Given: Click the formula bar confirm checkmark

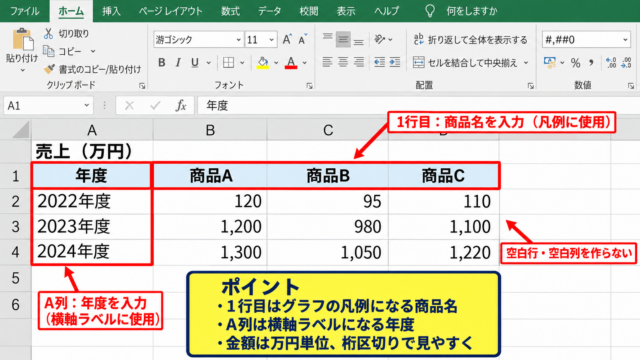Looking at the screenshot, I should coord(155,106).
